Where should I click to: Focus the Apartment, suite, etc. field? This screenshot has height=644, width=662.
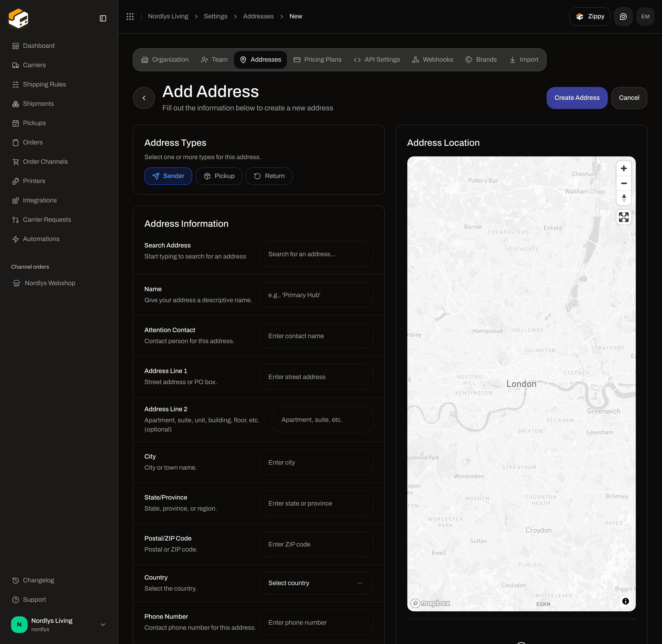pyautogui.click(x=322, y=420)
